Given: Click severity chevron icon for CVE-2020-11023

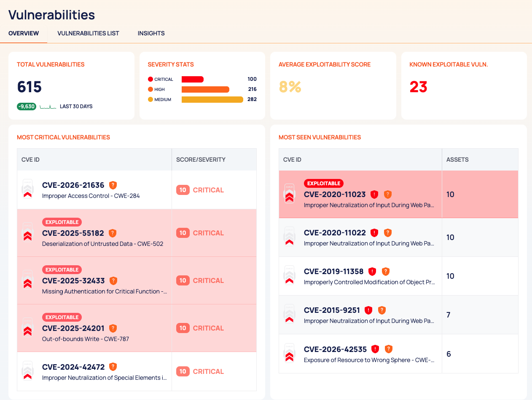Looking at the screenshot, I should tap(289, 194).
